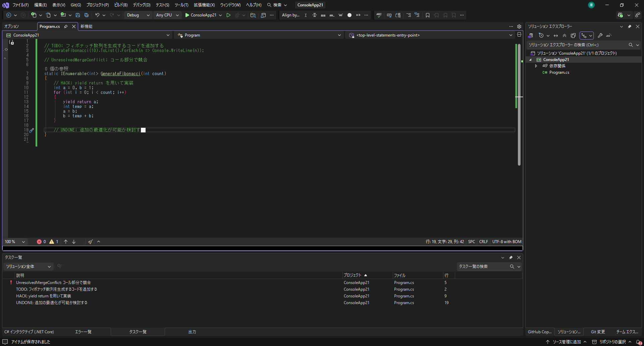Click the Align by... button
Image resolution: width=644 pixels, height=346 pixels.
point(290,15)
